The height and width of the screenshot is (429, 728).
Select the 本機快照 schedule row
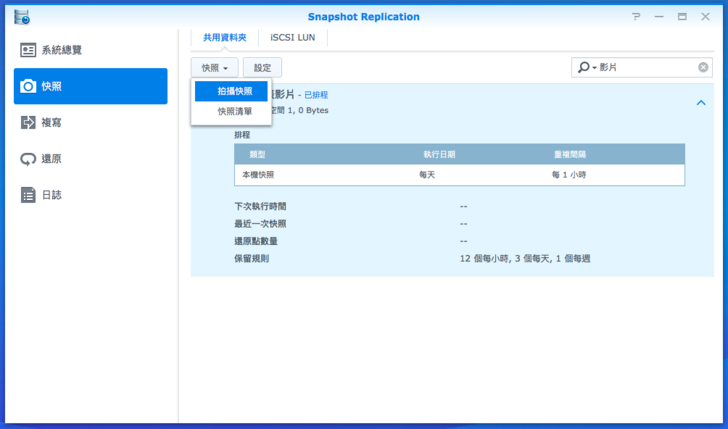[459, 175]
